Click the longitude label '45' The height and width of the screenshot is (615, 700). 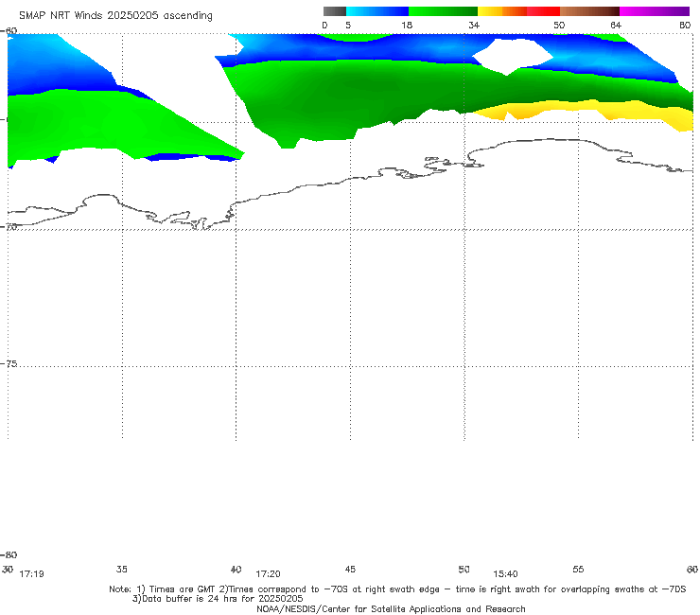350,570
